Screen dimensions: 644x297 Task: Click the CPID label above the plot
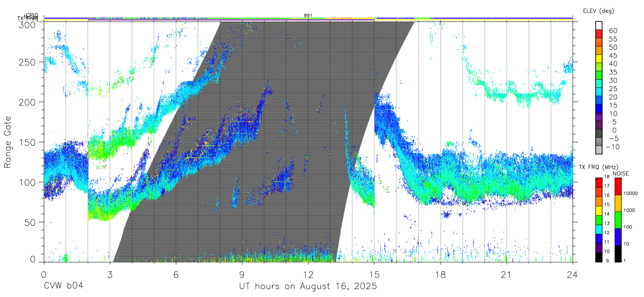(x=32, y=15)
